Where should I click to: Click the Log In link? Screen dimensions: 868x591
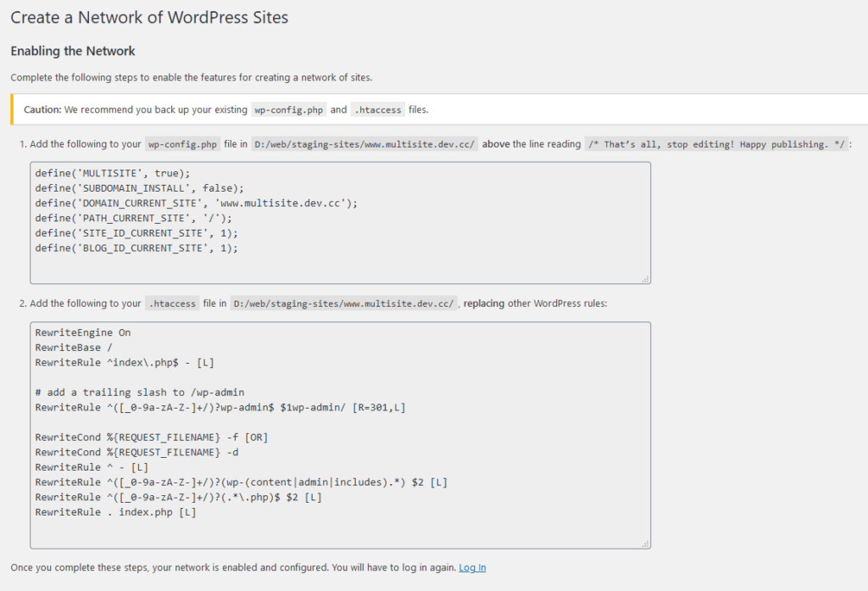[471, 567]
